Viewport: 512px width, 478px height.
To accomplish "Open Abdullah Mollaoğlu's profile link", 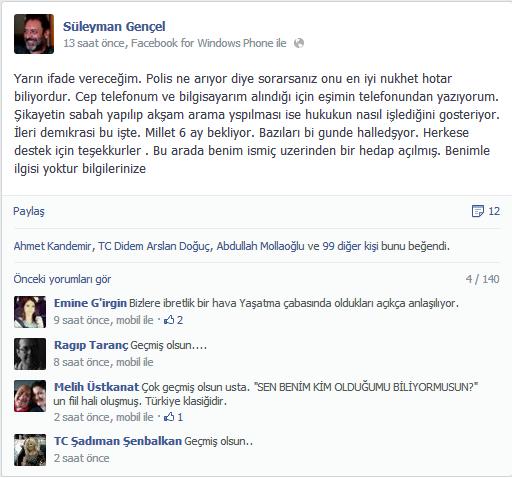I will pyautogui.click(x=260, y=246).
